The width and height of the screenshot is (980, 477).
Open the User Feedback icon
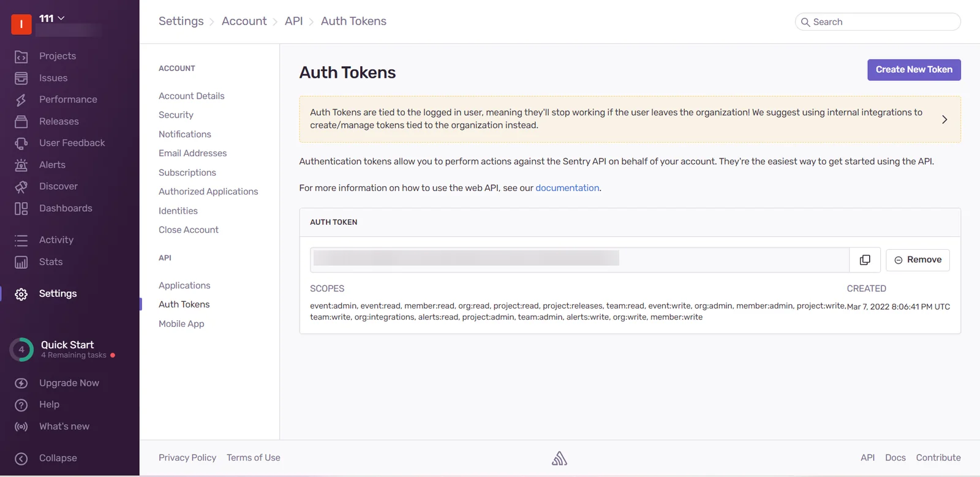[x=21, y=143]
